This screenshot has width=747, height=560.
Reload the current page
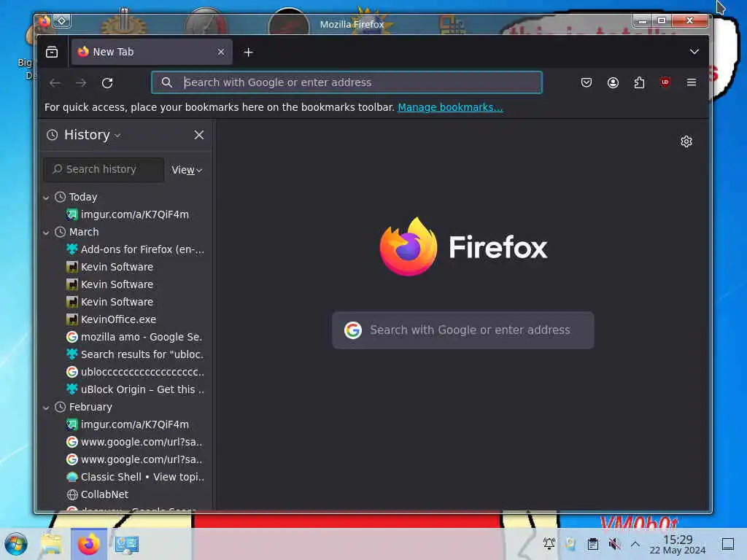[x=107, y=83]
